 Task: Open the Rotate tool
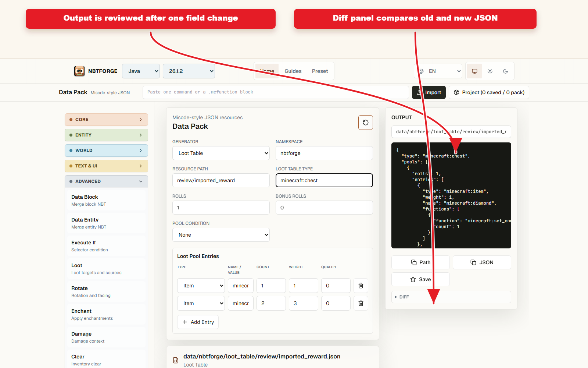(106, 291)
